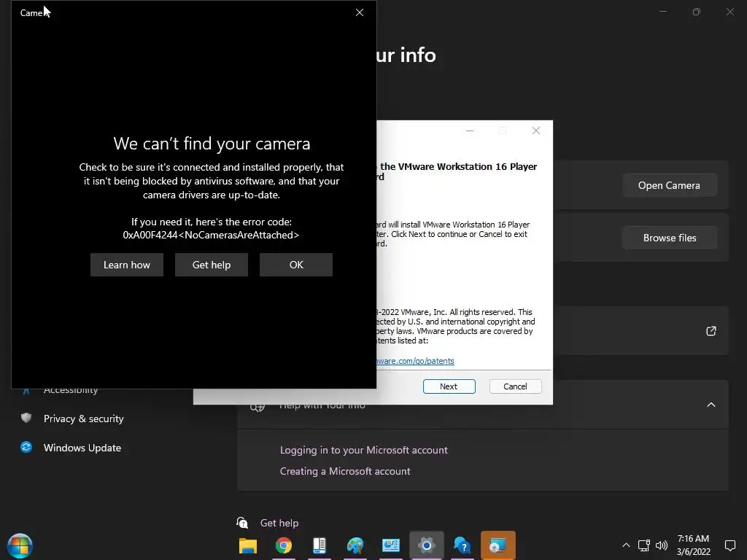Open File Explorer from taskbar
747x560 pixels.
(x=248, y=545)
